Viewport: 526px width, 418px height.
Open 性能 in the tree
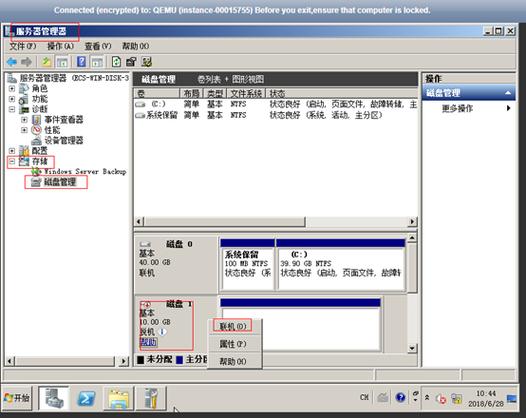tap(52, 130)
